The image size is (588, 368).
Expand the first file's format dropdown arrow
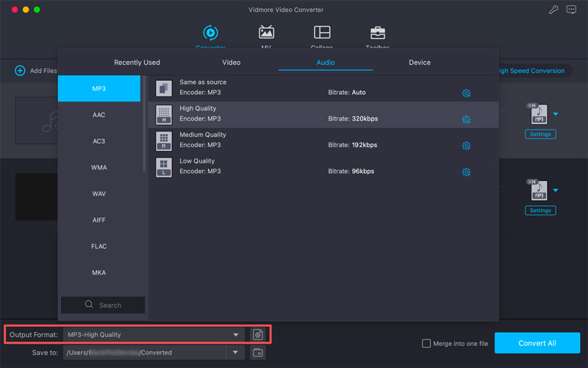556,114
